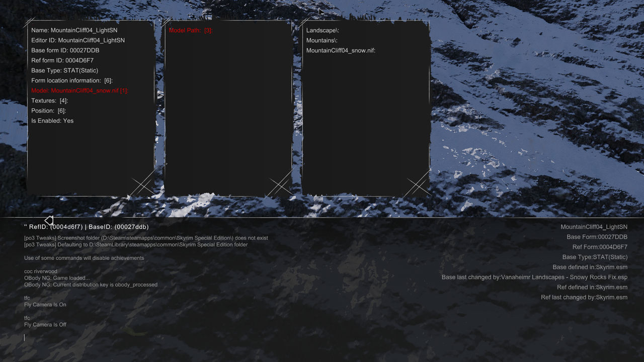The width and height of the screenshot is (644, 362).
Task: Click the "OBody NG: Game loaded..." line
Action: click(57, 278)
